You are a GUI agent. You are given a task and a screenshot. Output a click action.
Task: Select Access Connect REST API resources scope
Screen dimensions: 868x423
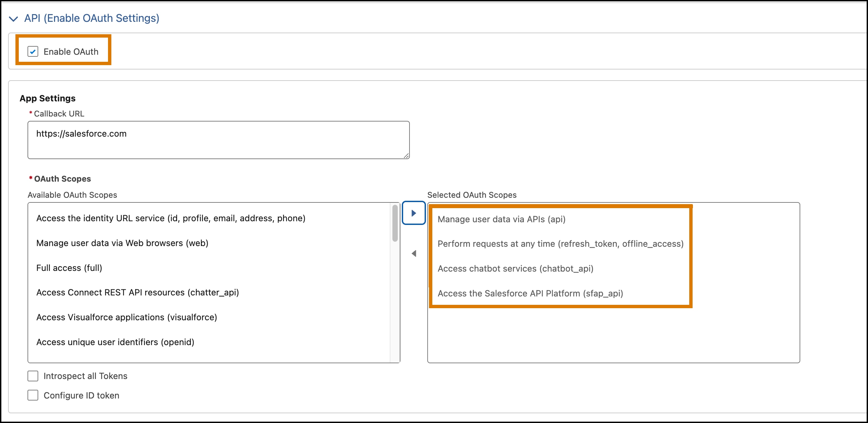coord(138,292)
